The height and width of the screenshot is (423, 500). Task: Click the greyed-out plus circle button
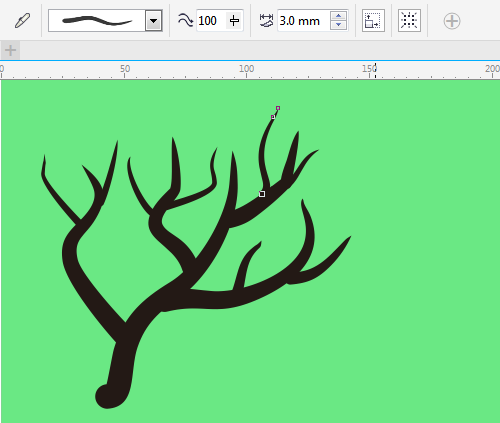(x=452, y=21)
